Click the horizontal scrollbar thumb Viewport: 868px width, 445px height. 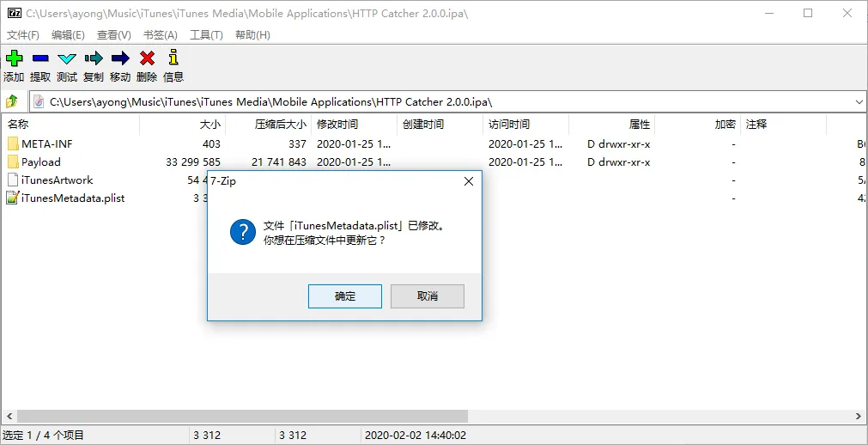click(242, 416)
